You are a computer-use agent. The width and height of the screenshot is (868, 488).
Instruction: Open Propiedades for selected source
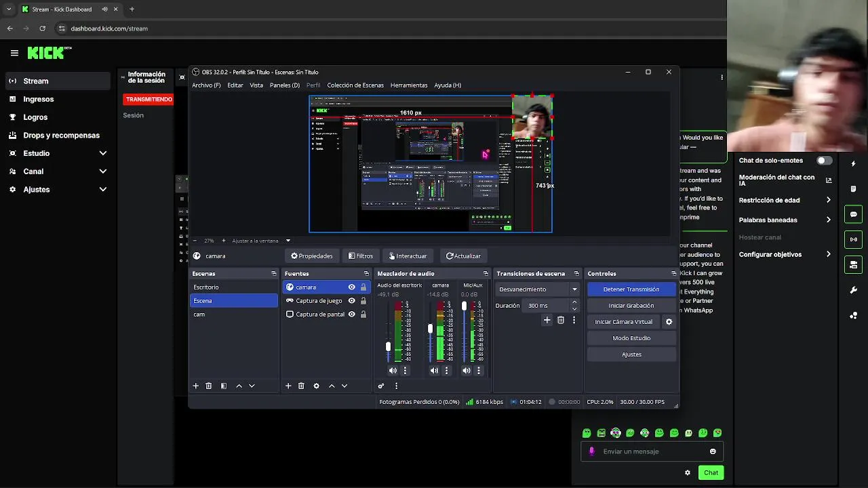click(312, 256)
